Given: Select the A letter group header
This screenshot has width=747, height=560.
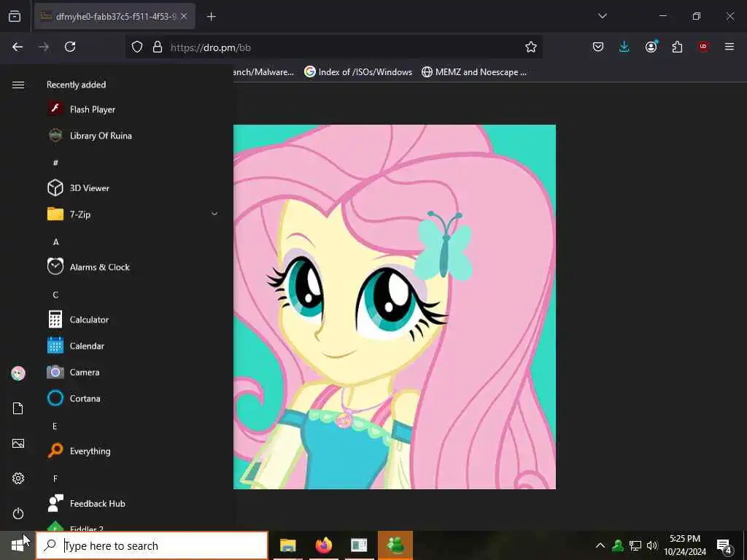Looking at the screenshot, I should pyautogui.click(x=55, y=242).
